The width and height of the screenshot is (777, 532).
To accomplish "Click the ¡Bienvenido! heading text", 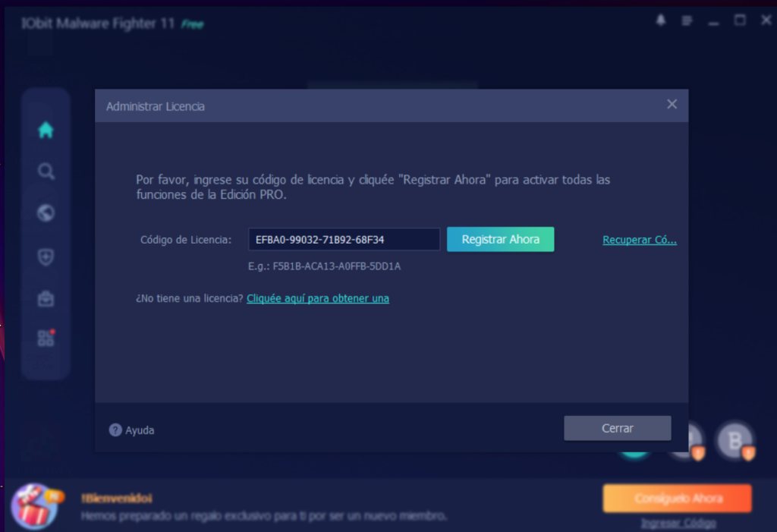I will pyautogui.click(x=117, y=499).
